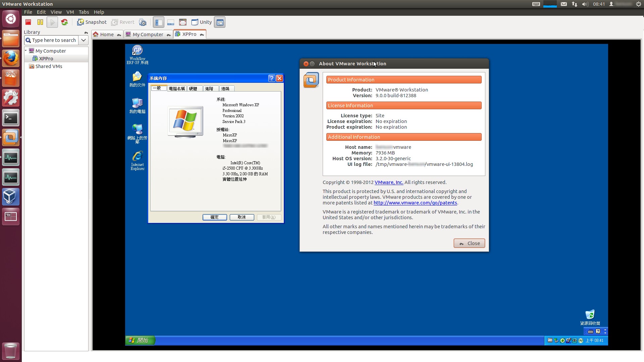Image resolution: width=644 pixels, height=362 pixels.
Task: Click the Windows XP Start button
Action: click(140, 340)
